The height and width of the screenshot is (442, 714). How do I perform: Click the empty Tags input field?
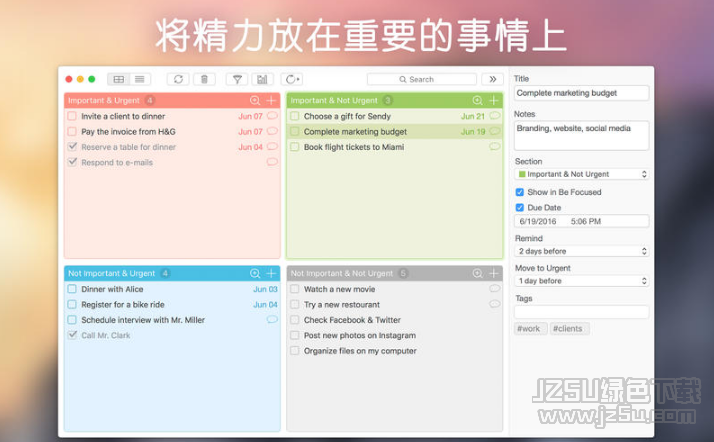[581, 312]
